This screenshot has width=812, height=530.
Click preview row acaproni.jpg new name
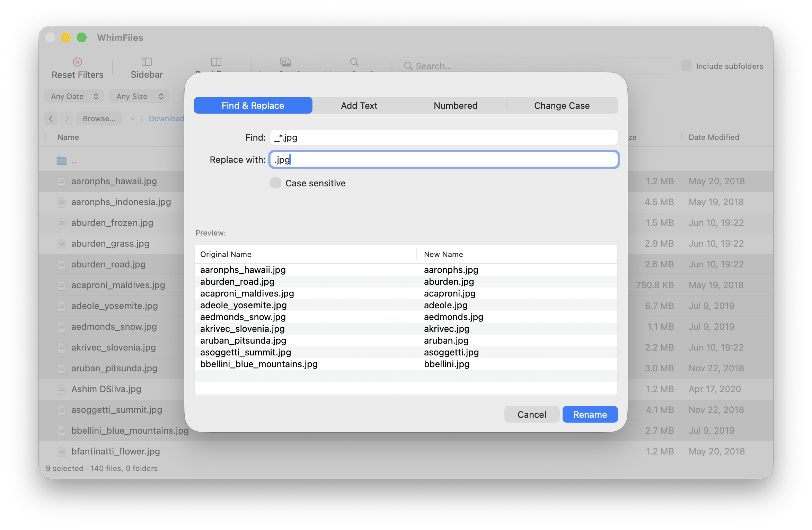point(450,293)
